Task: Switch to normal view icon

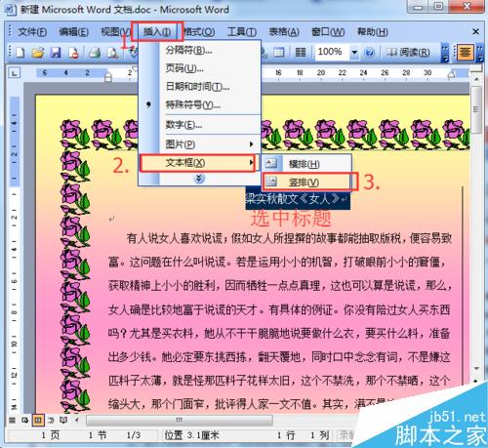Action: tap(13, 421)
